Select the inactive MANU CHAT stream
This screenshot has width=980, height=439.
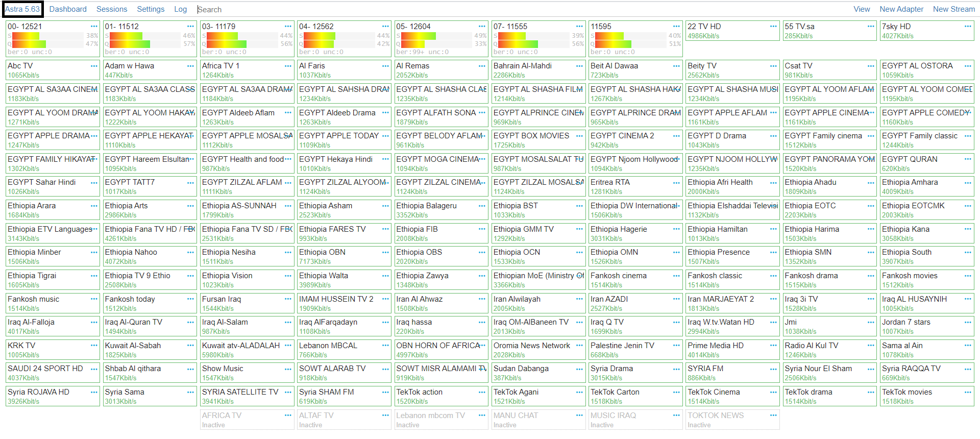(516, 416)
